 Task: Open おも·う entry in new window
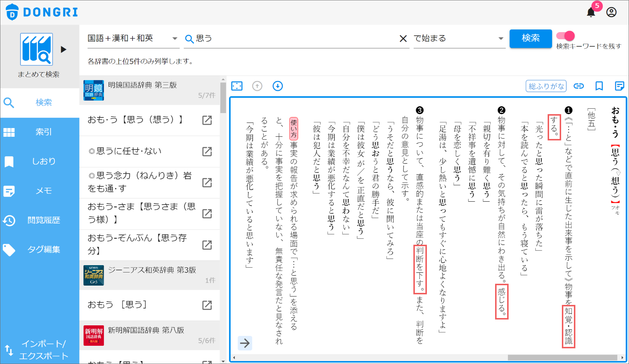pos(207,120)
